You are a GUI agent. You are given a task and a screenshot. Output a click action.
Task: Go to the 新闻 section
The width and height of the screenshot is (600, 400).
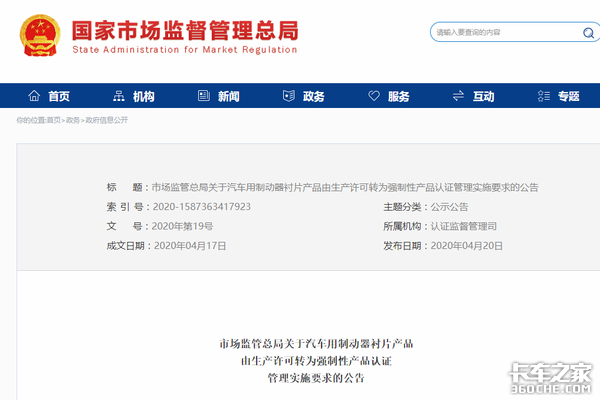[229, 97]
